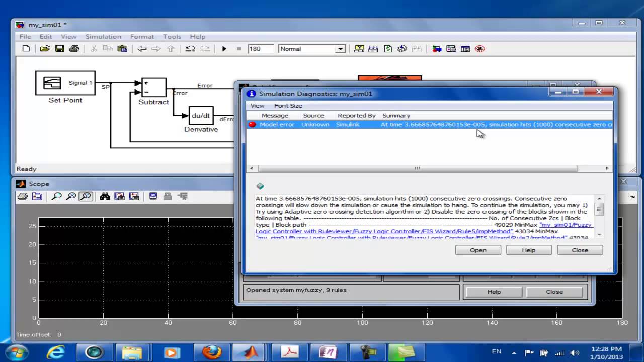This screenshot has width=644, height=362.
Task: Launch the Model Explorer magnifier icon
Action: point(451,49)
